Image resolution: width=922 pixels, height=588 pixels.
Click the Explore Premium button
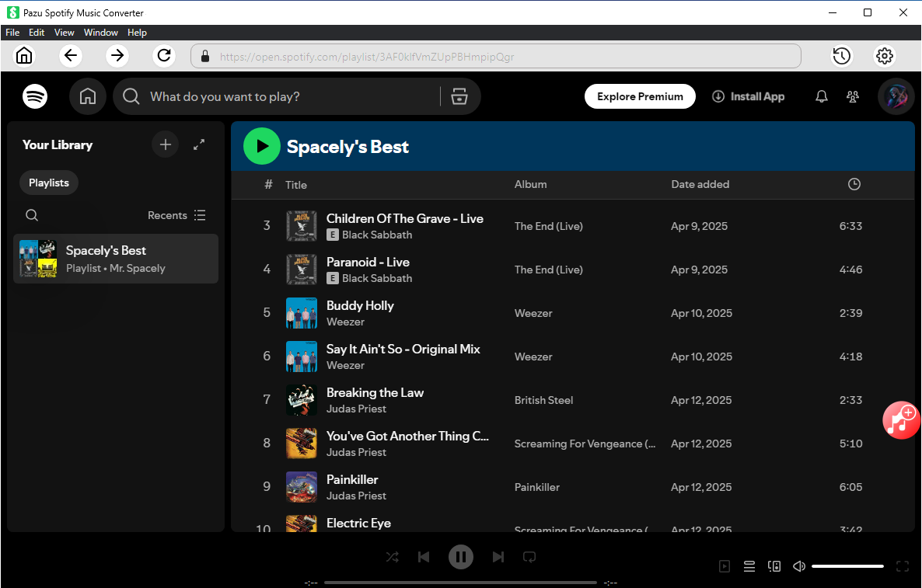[640, 96]
